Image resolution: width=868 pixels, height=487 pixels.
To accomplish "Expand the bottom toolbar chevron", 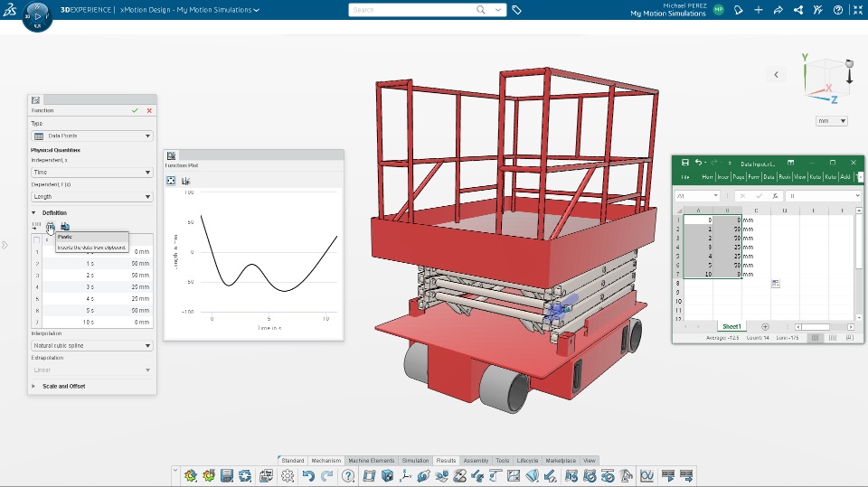I will point(175,471).
